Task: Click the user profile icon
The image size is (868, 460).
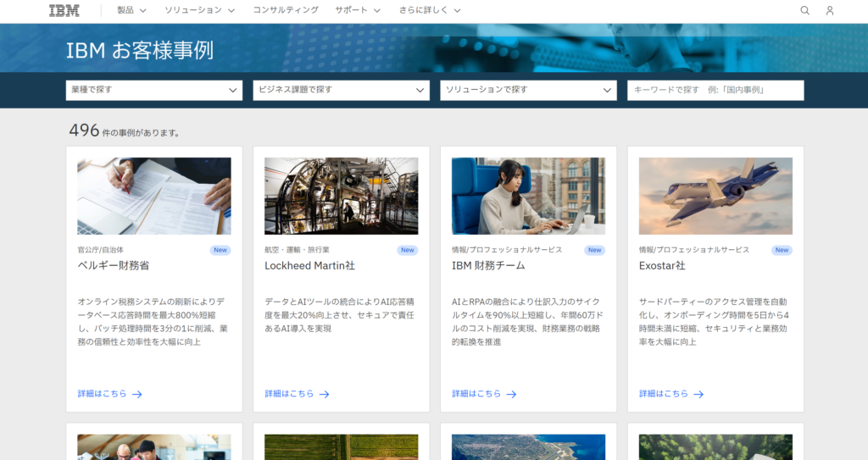Action: 830,10
